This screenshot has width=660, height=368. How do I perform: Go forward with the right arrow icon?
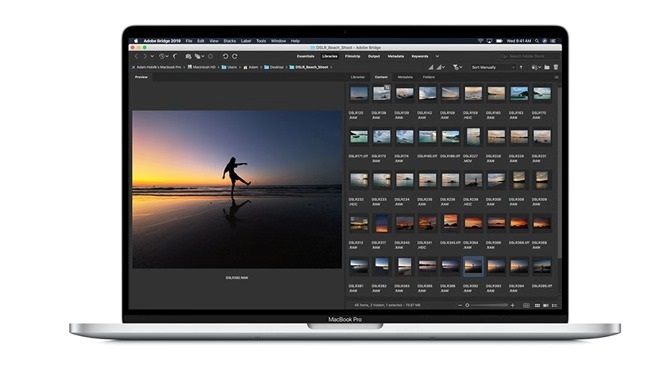tap(145, 56)
